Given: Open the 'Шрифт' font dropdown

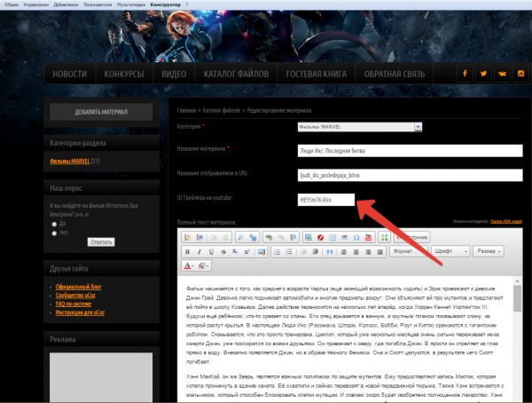Looking at the screenshot, I should (x=450, y=251).
